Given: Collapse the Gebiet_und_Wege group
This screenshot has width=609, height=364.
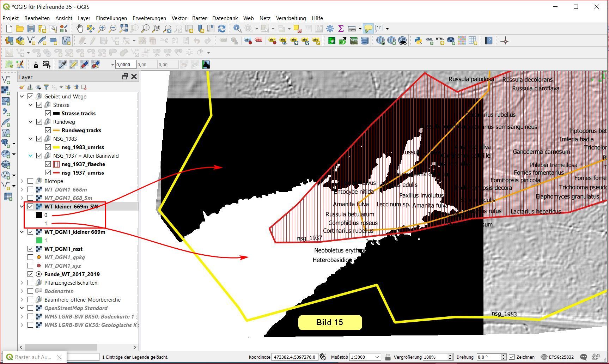Looking at the screenshot, I should (x=22, y=96).
